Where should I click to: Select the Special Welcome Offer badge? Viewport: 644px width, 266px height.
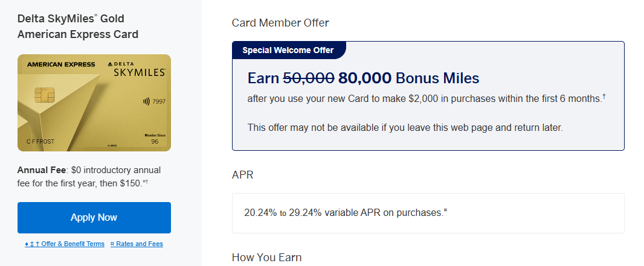point(288,50)
